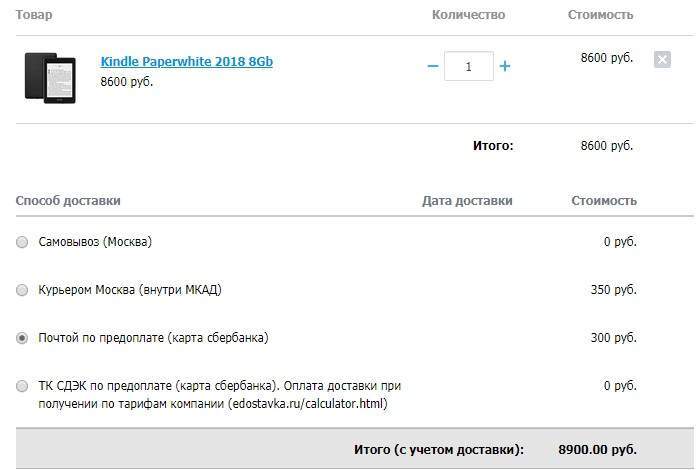Focus the quantity input field
700x470 pixels.
click(468, 66)
